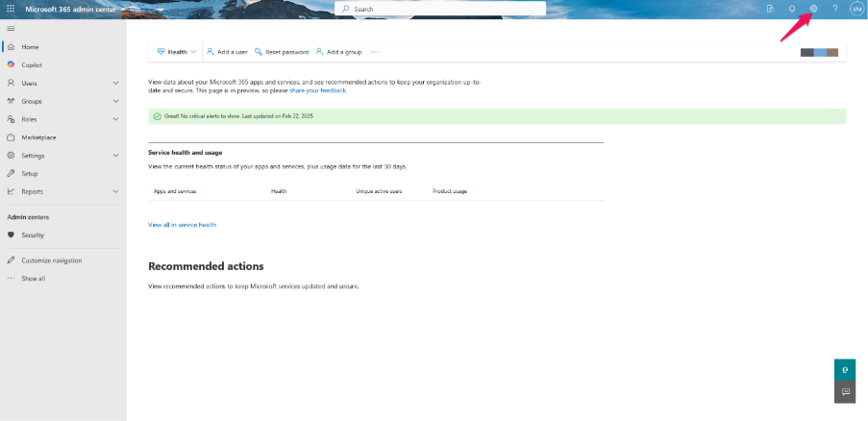Collapse navigation with the hamburger menu icon
The height and width of the screenshot is (421, 868).
pos(11,29)
